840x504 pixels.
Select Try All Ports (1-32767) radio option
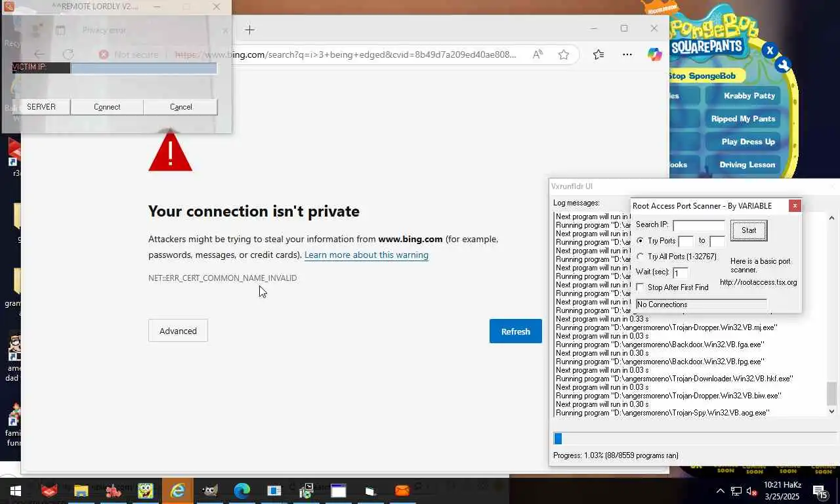640,257
